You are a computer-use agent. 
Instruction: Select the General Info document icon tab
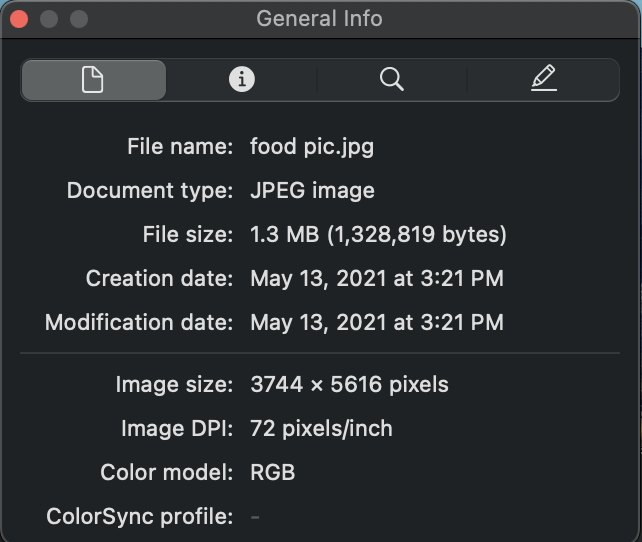pos(93,80)
